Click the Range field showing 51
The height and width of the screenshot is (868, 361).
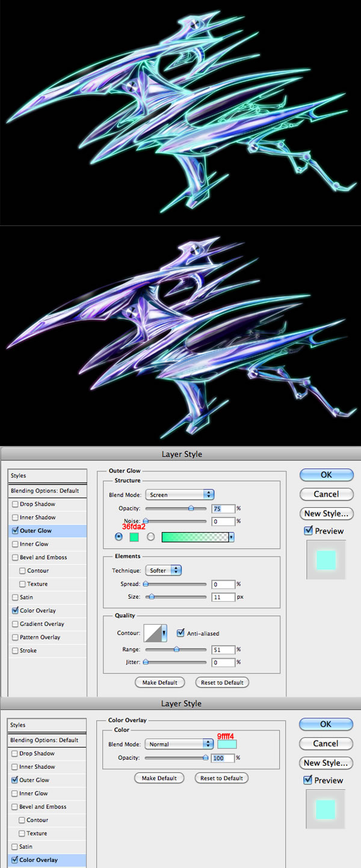223,649
